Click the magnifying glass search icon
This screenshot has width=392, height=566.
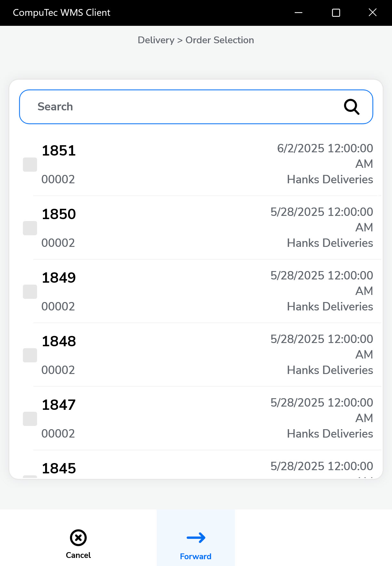click(x=351, y=107)
